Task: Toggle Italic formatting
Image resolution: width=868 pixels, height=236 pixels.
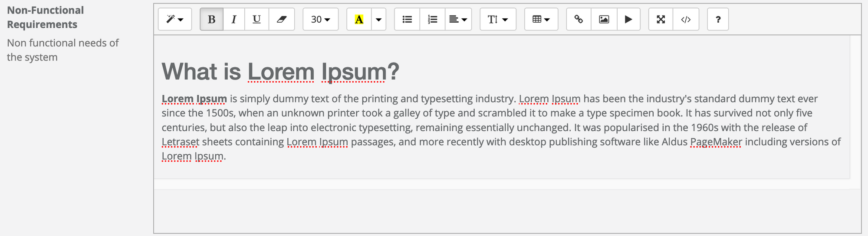Action: coord(234,20)
